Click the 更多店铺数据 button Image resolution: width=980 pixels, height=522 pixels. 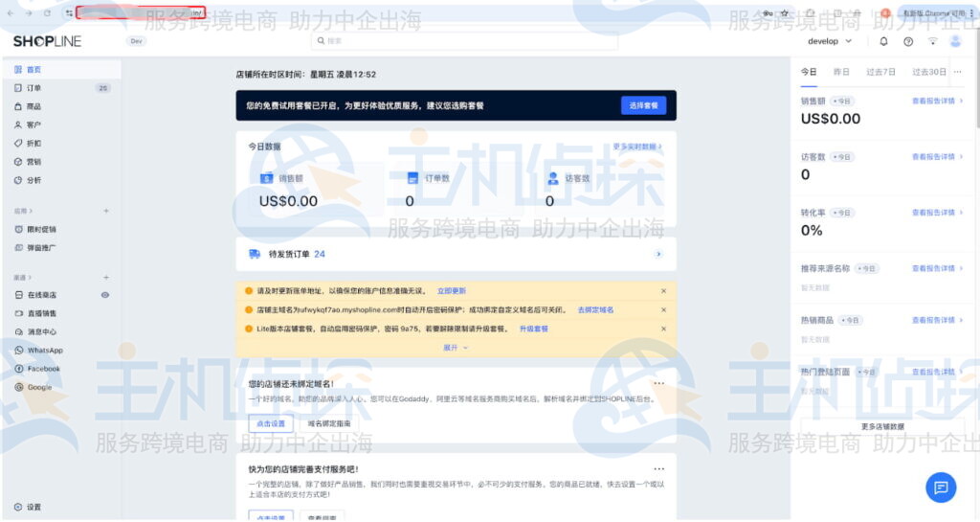click(x=881, y=427)
